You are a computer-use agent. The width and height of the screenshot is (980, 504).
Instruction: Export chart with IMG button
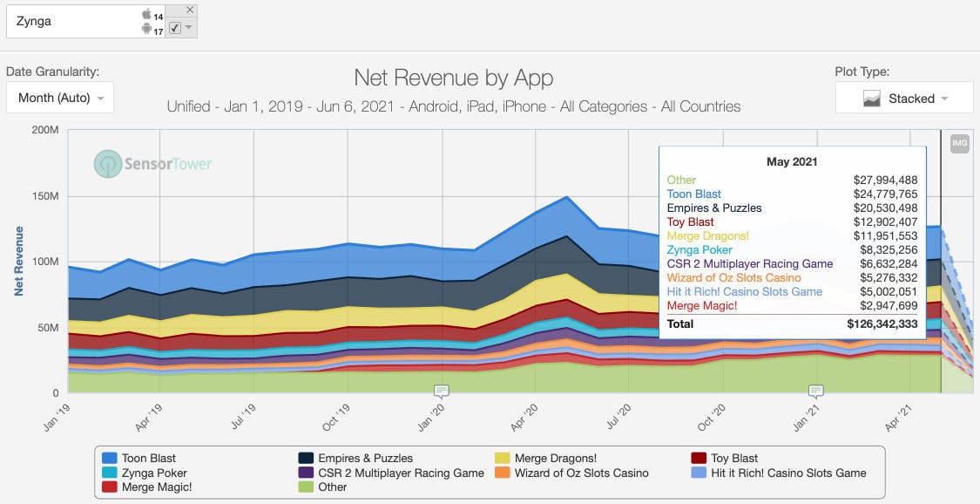click(x=959, y=144)
